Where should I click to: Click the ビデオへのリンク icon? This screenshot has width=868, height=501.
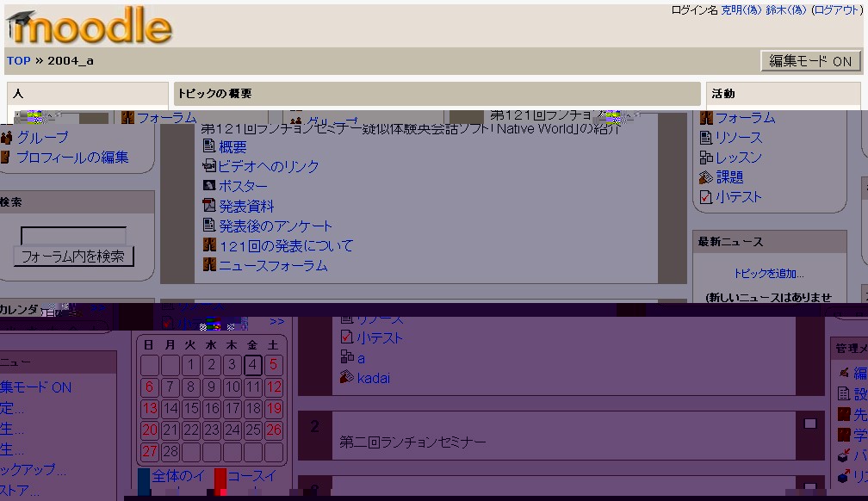pos(208,166)
